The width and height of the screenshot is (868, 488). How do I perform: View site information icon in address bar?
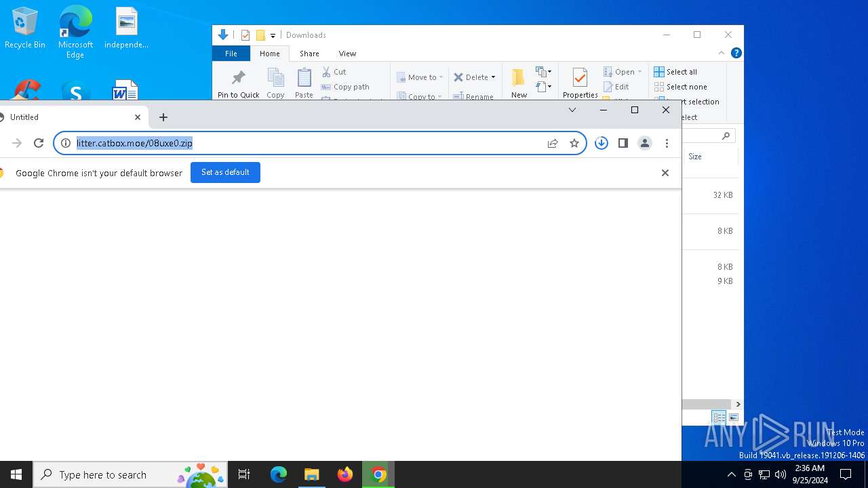pos(66,143)
